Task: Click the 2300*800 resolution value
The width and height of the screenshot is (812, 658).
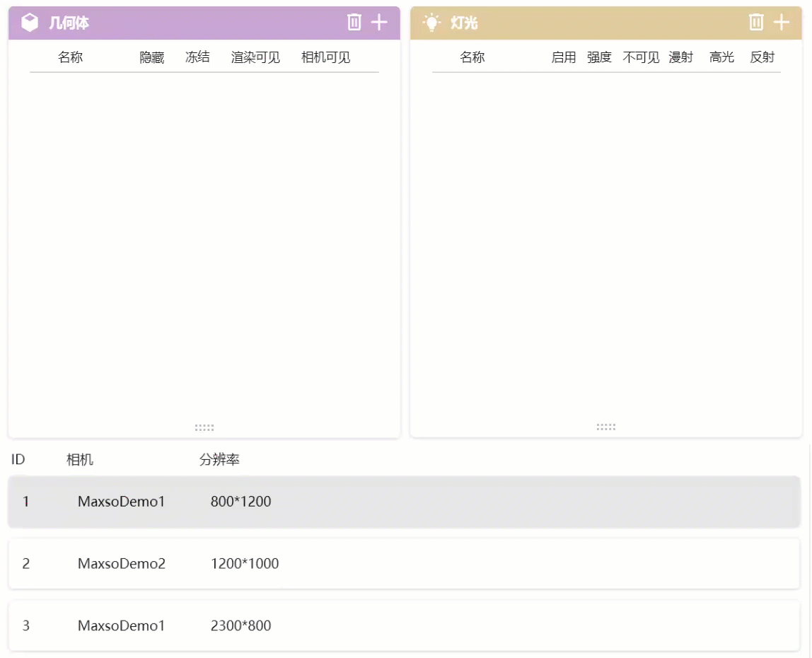Action: pyautogui.click(x=240, y=626)
